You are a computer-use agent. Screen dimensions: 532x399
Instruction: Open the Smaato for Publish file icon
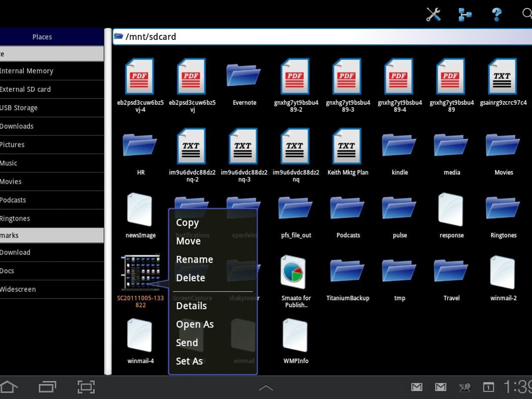pos(293,272)
